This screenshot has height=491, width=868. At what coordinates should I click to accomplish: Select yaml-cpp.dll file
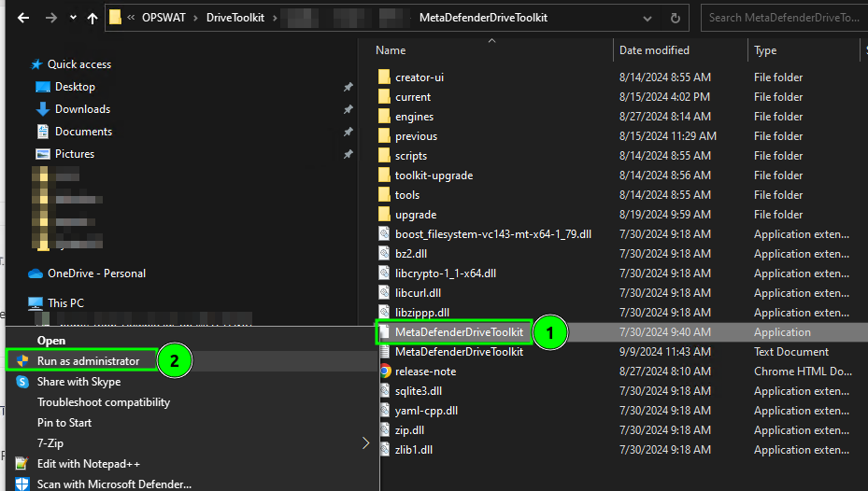pos(426,411)
